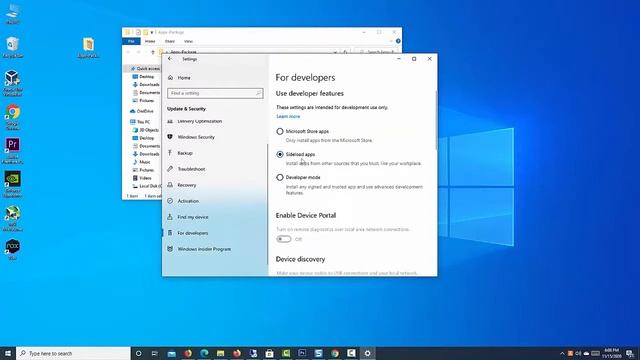This screenshot has height=360, width=640.
Task: Open Mail from the taskbar
Action: coord(171,353)
